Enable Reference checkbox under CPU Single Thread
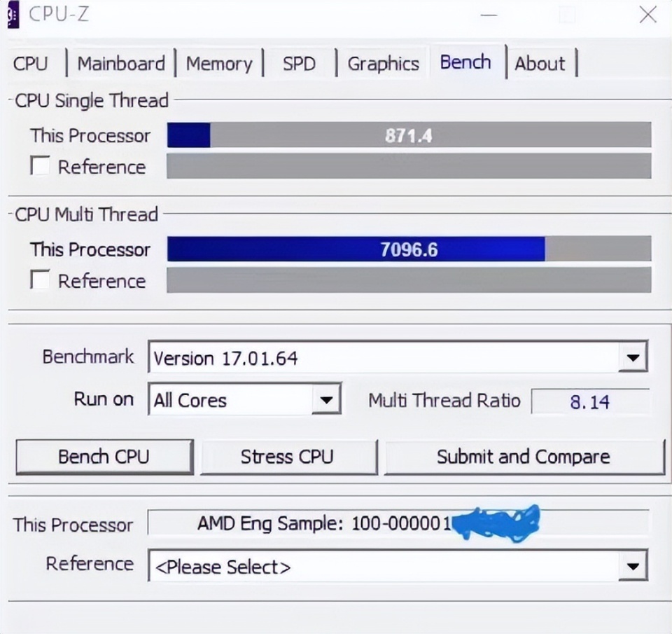672x634 pixels. [x=40, y=165]
